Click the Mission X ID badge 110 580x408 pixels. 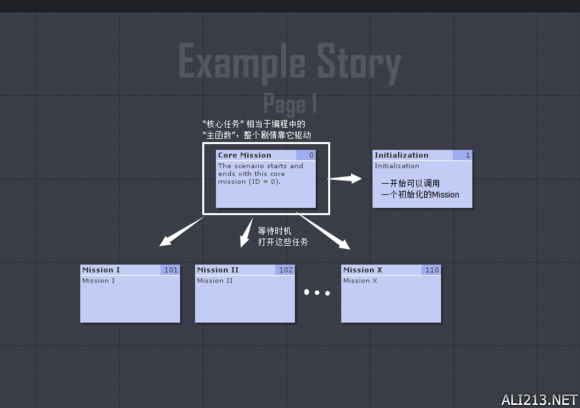tap(431, 270)
